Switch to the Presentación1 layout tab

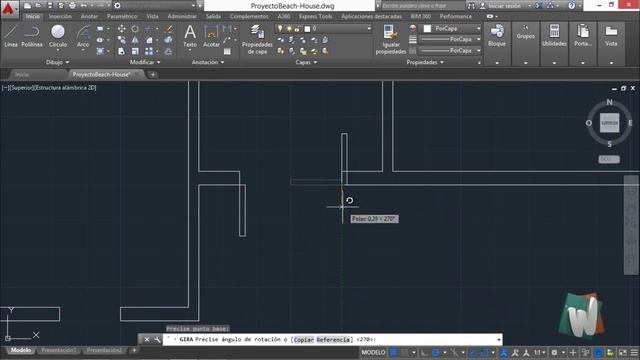pos(58,350)
